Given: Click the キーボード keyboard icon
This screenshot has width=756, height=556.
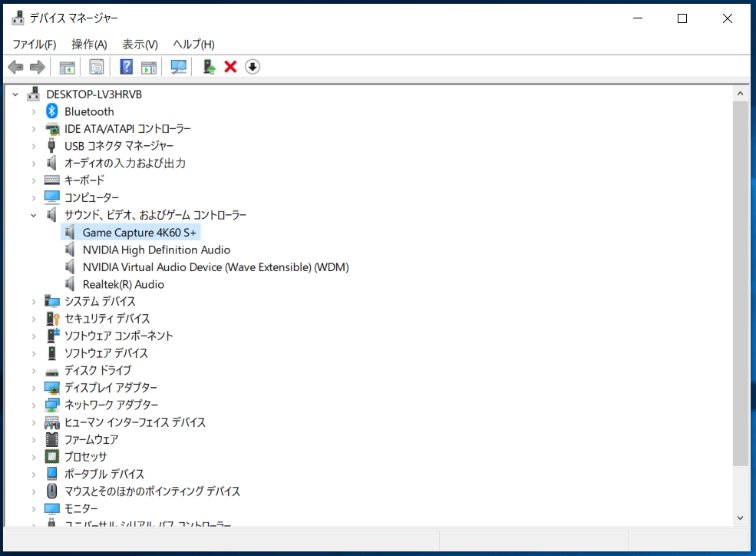Looking at the screenshot, I should click(51, 180).
